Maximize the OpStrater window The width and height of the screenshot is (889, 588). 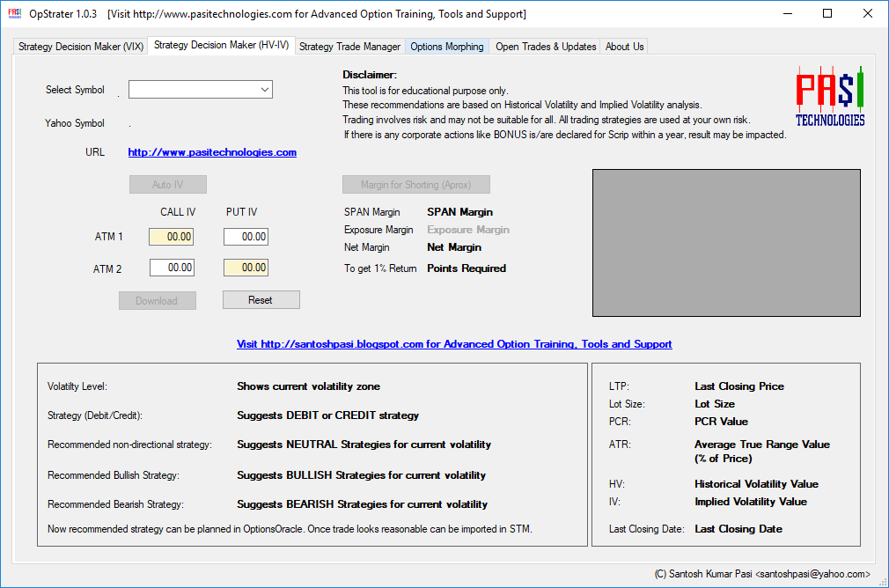tap(827, 13)
